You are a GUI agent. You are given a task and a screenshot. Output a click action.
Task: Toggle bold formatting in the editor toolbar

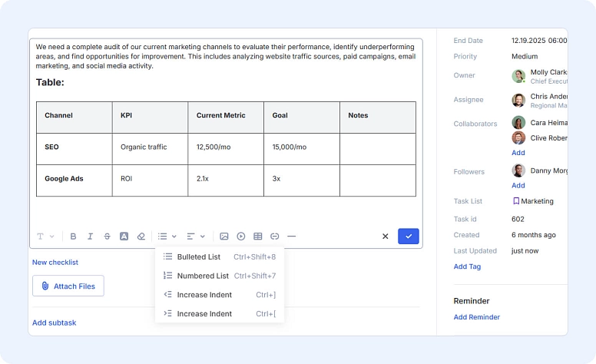74,237
